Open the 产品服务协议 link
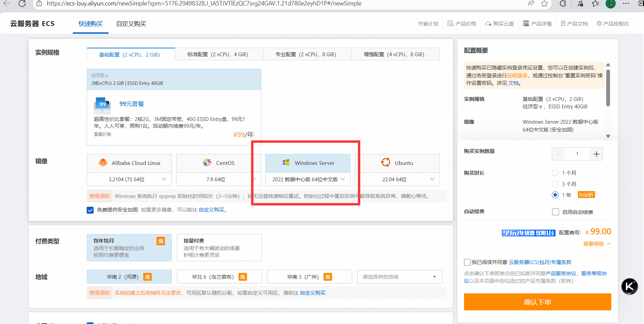Viewport: 644px width, 324px height. coord(561,273)
